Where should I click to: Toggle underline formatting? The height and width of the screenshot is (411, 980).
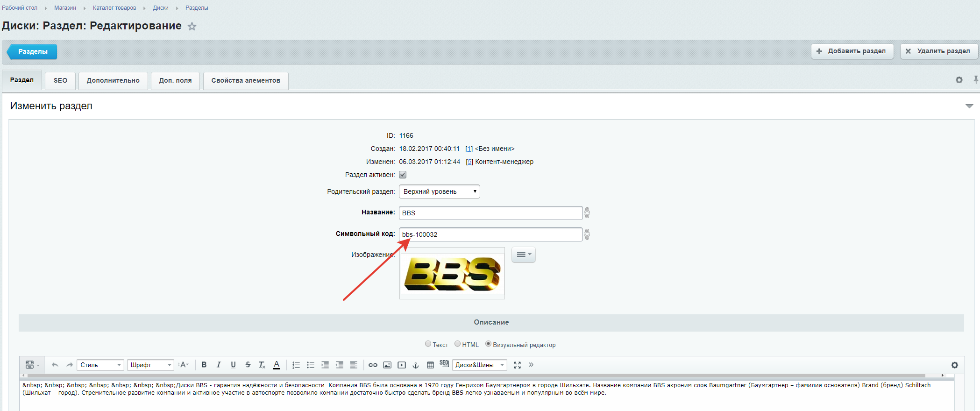[233, 365]
